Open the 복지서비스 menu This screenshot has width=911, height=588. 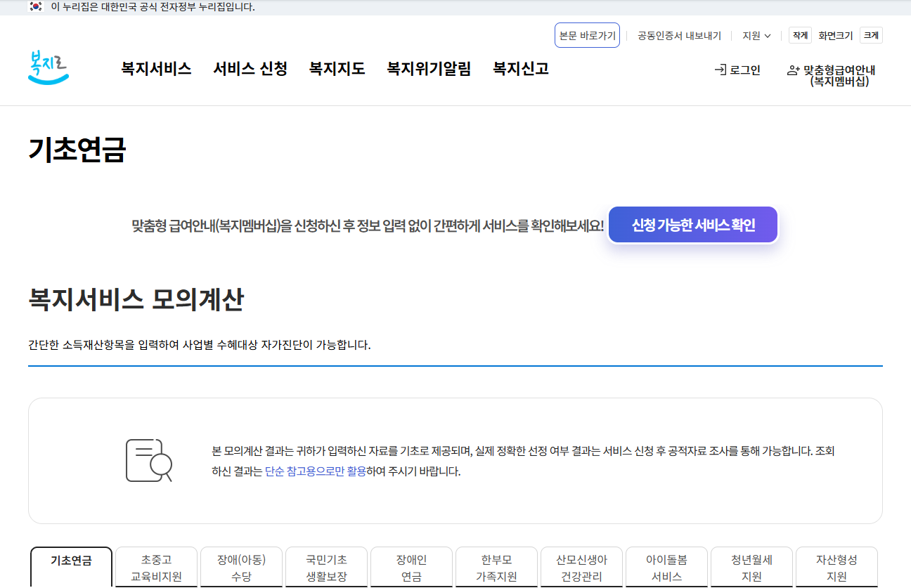[x=156, y=69]
